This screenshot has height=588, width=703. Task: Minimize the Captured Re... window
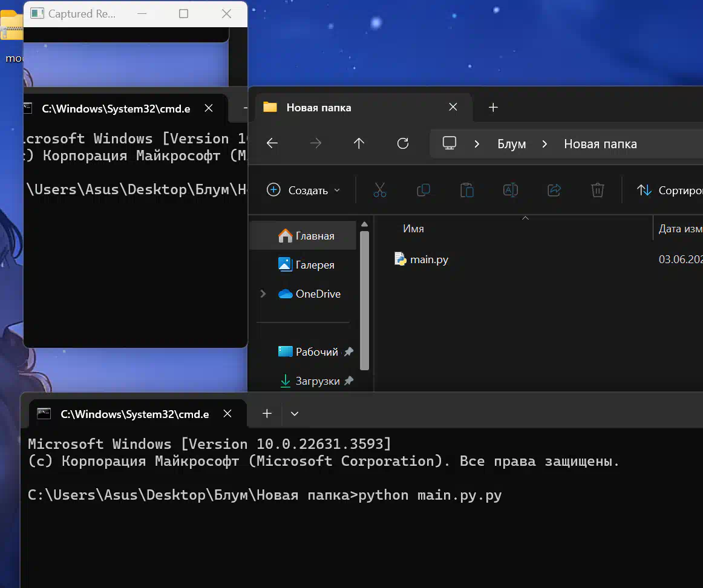142,14
